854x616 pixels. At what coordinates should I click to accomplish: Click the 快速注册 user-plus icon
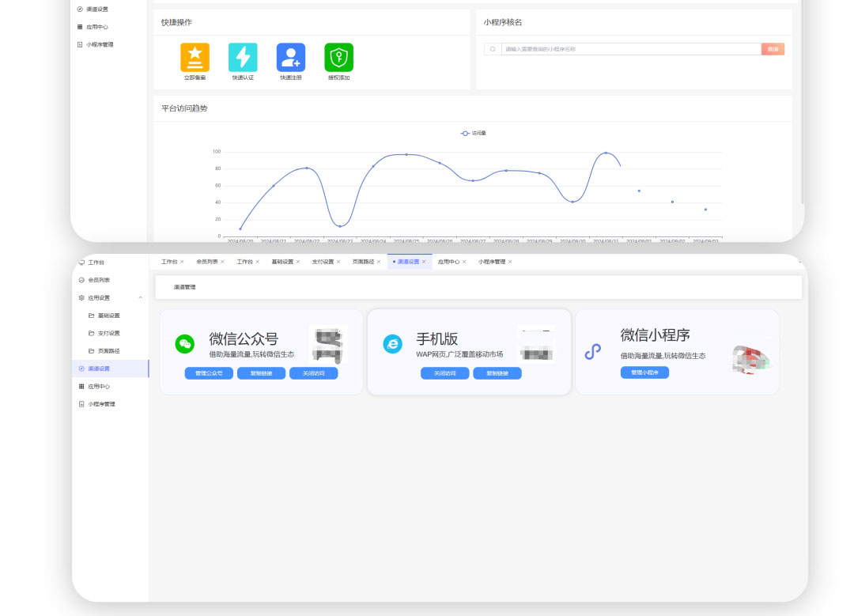290,58
